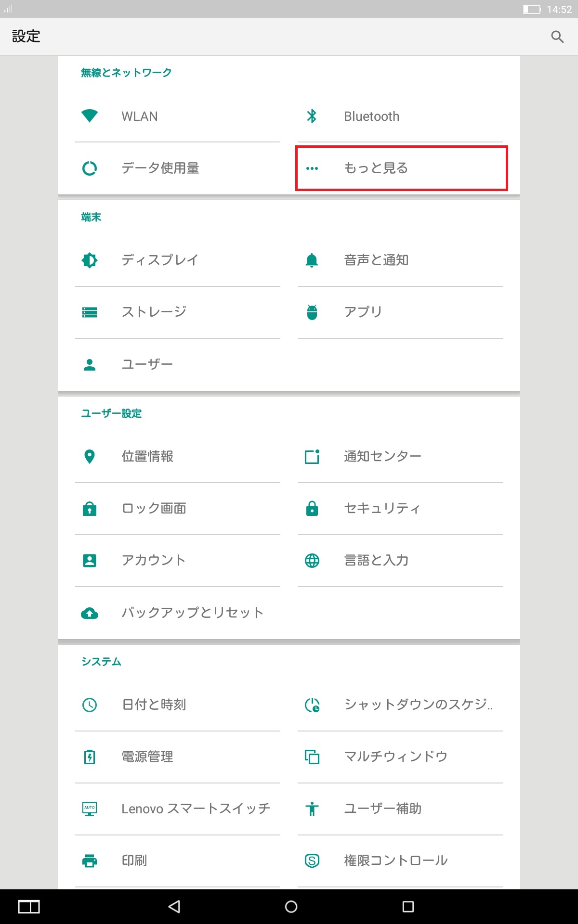The width and height of the screenshot is (578, 924).
Task: Tap the printer icon for 印刷
Action: coord(90,860)
